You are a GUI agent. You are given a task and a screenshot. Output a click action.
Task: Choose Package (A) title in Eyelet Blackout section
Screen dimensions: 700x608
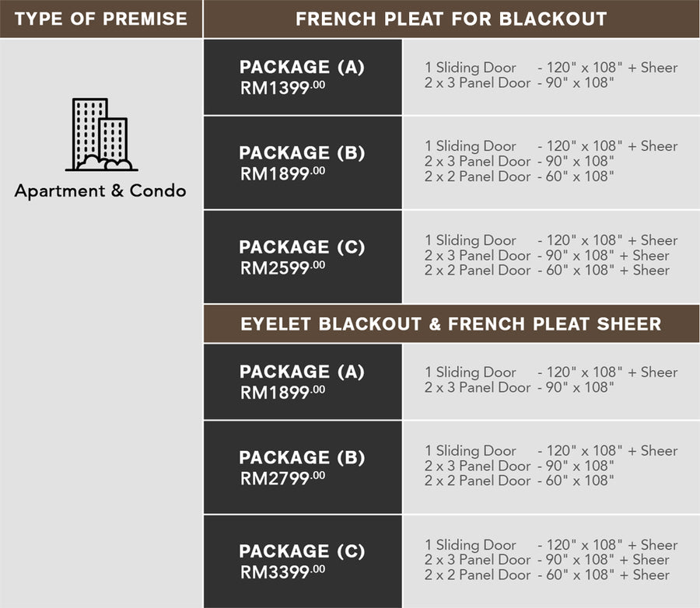coord(302,372)
